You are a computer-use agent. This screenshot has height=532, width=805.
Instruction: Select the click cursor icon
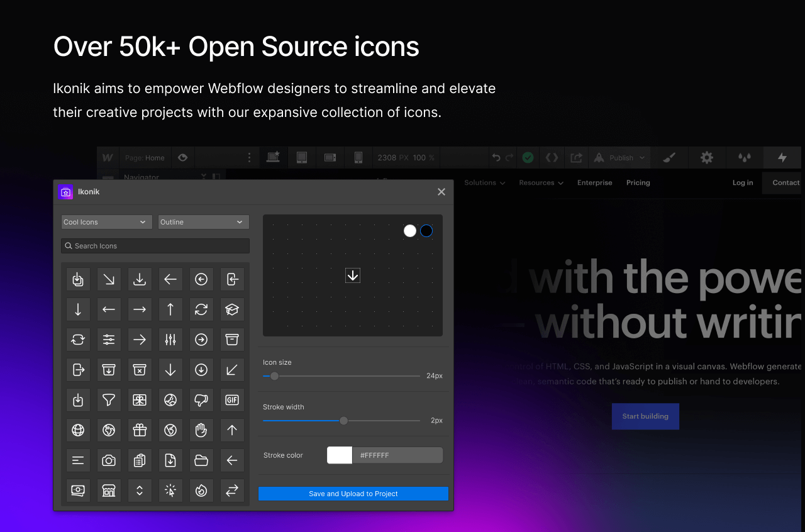(170, 490)
